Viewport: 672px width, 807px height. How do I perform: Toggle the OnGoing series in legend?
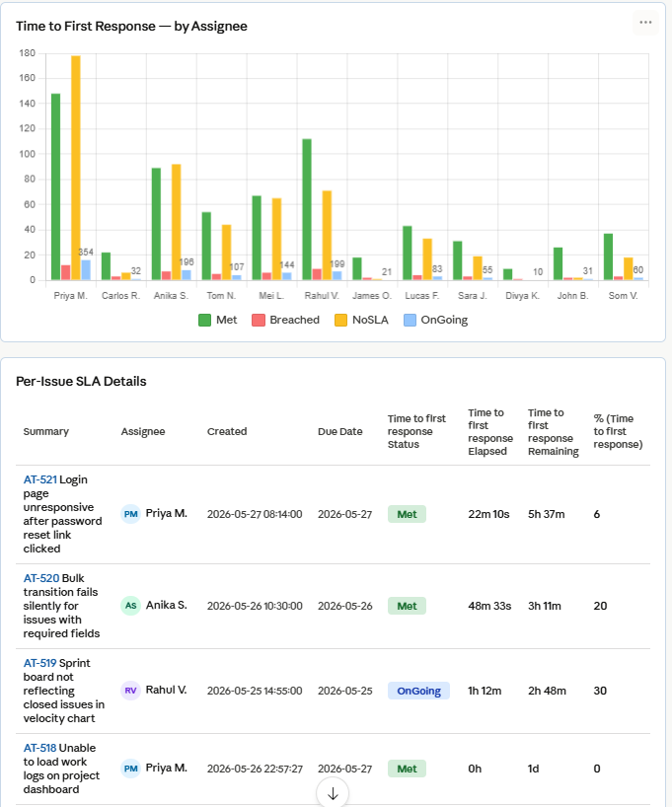click(x=436, y=320)
